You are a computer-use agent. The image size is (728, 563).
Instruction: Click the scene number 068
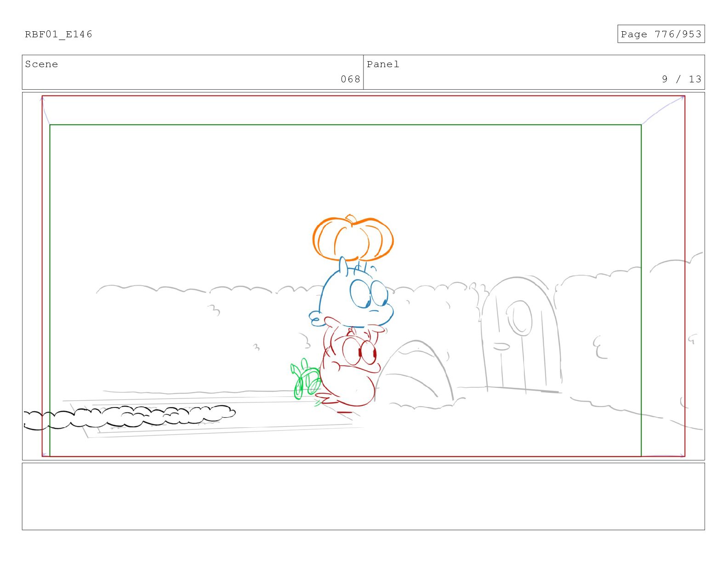click(350, 79)
